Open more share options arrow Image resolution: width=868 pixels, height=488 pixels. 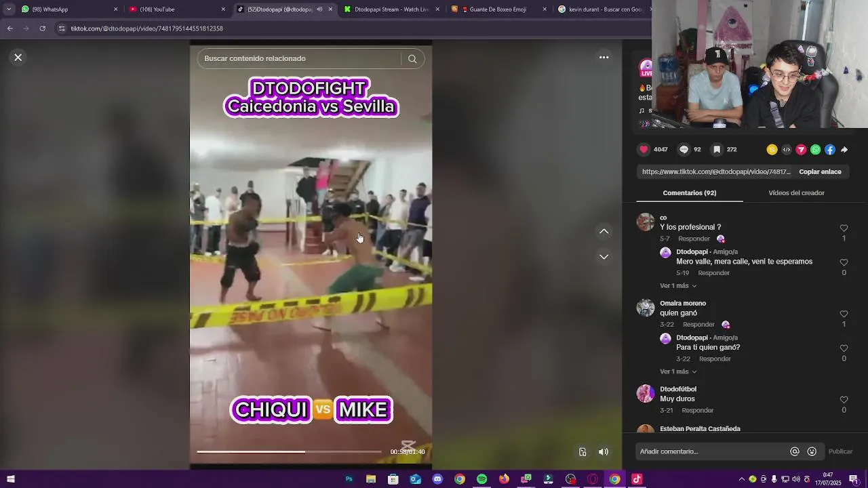click(844, 150)
